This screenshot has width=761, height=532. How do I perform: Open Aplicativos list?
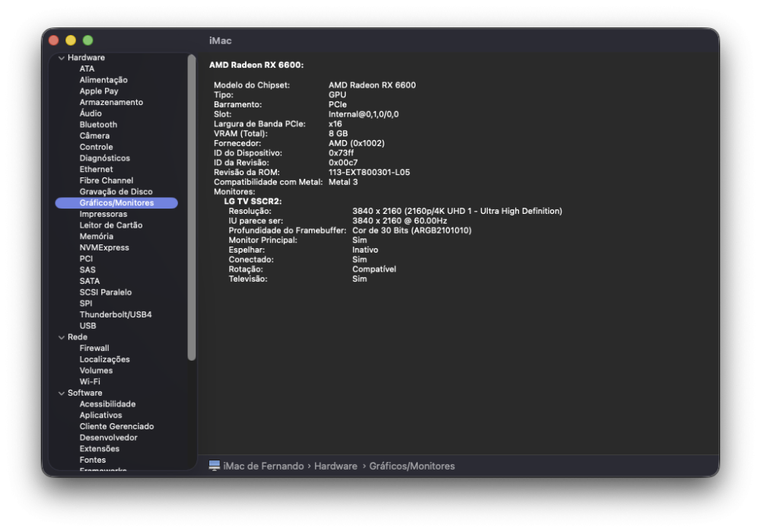[100, 415]
